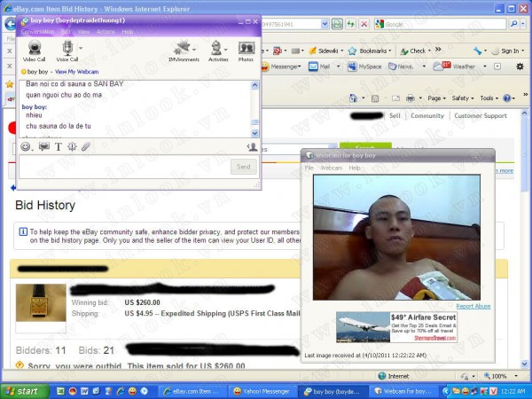Click the text format T icon

[x=59, y=146]
